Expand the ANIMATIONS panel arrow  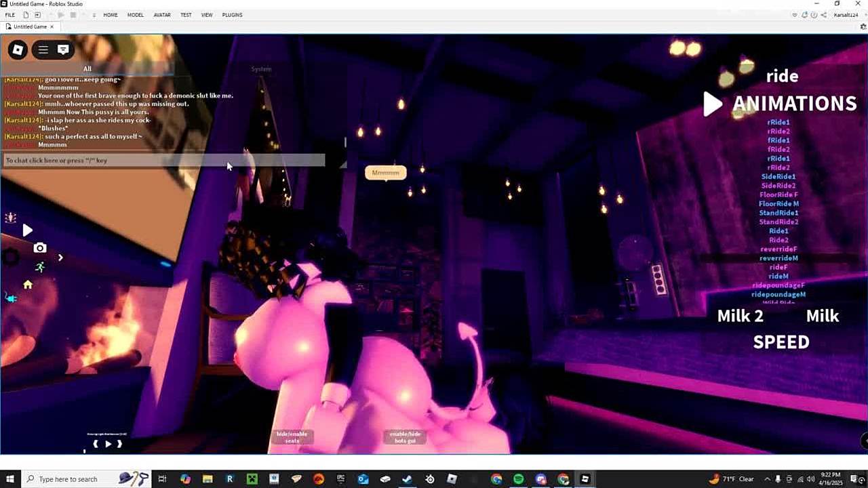[x=712, y=104]
